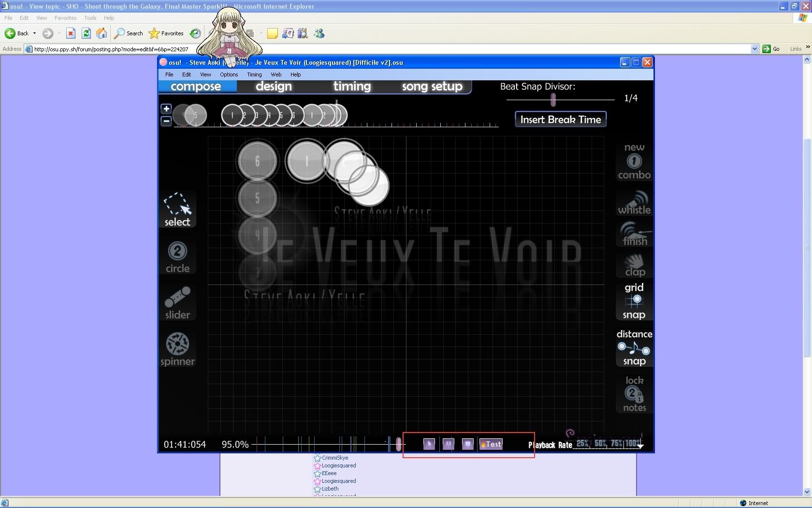
Task: Set playback rate to 50%
Action: [600, 443]
